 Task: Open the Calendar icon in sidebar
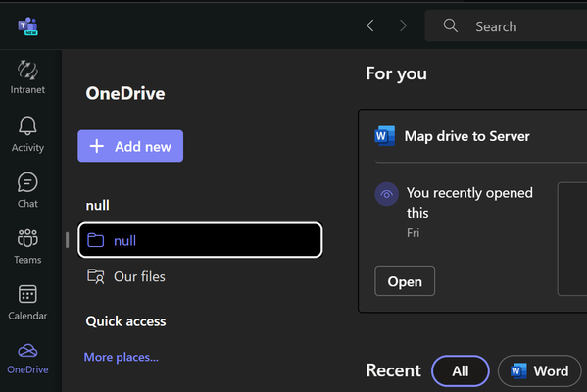(27, 294)
